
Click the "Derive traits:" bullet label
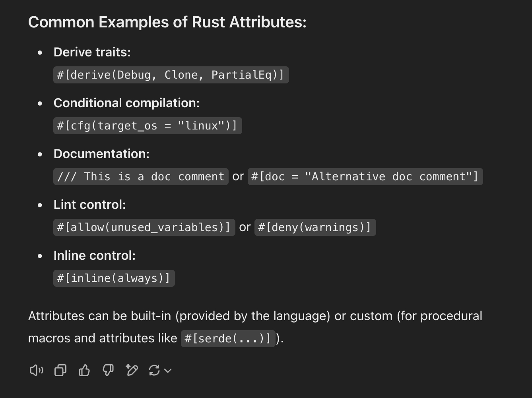coord(92,52)
